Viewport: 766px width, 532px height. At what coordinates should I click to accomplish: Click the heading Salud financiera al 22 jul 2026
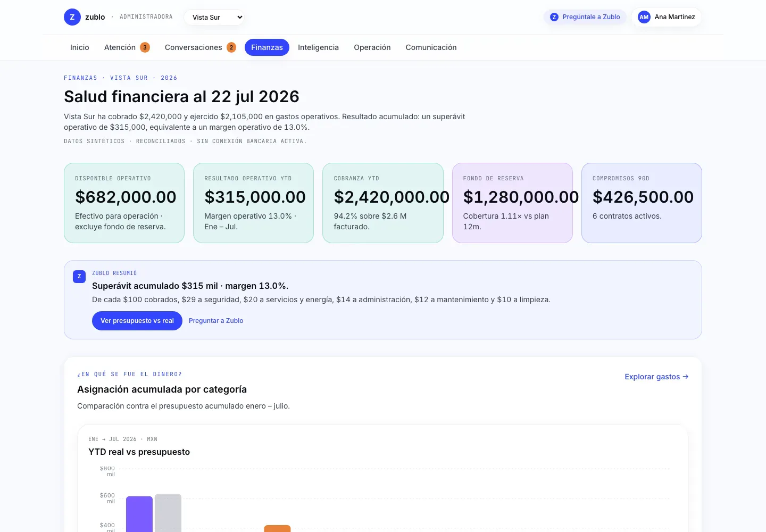(181, 96)
